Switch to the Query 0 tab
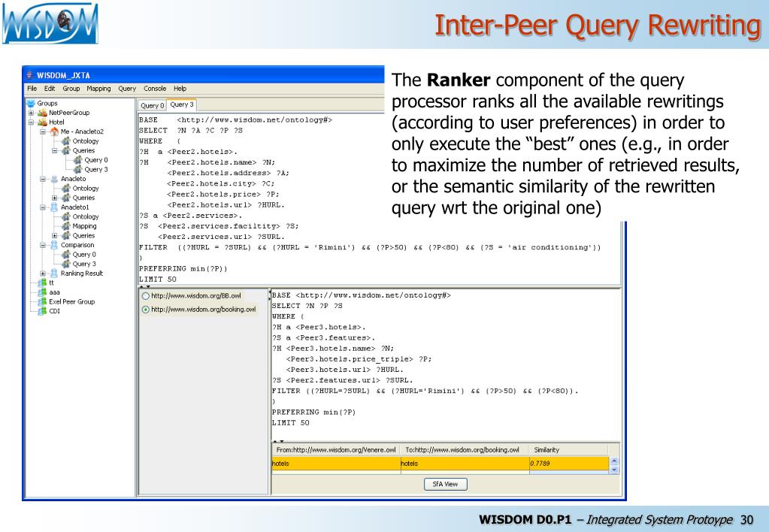 click(152, 105)
